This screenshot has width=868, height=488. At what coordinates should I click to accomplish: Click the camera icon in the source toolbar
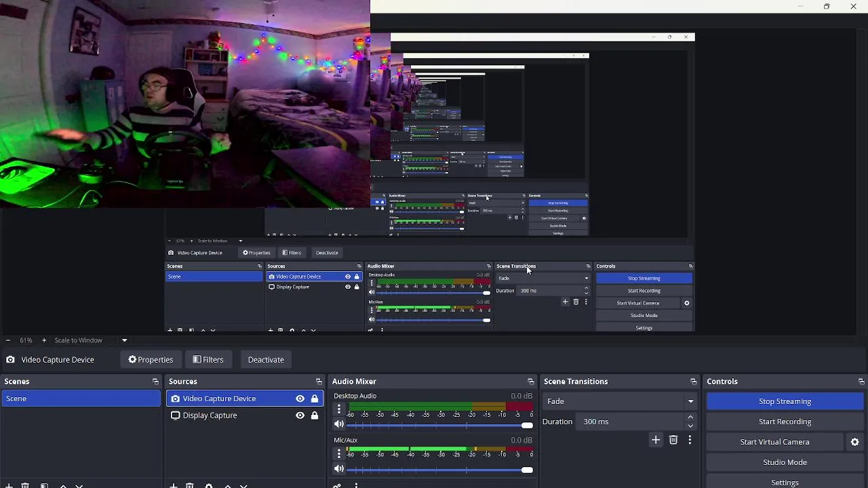[10, 360]
